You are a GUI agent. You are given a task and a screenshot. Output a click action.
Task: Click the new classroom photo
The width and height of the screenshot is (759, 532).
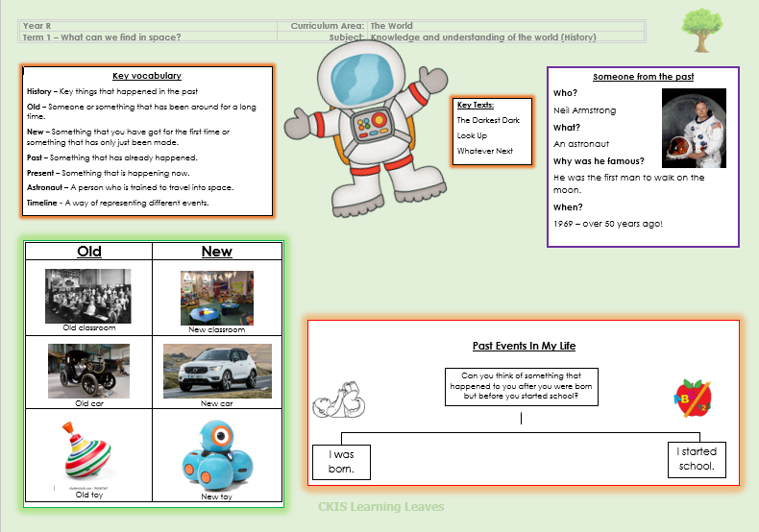click(x=217, y=298)
